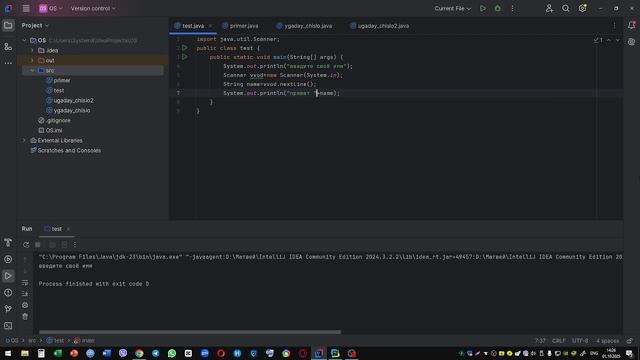This screenshot has width=640, height=360.
Task: Open Chrome from the Windows taskbar
Action: [x=139, y=353]
